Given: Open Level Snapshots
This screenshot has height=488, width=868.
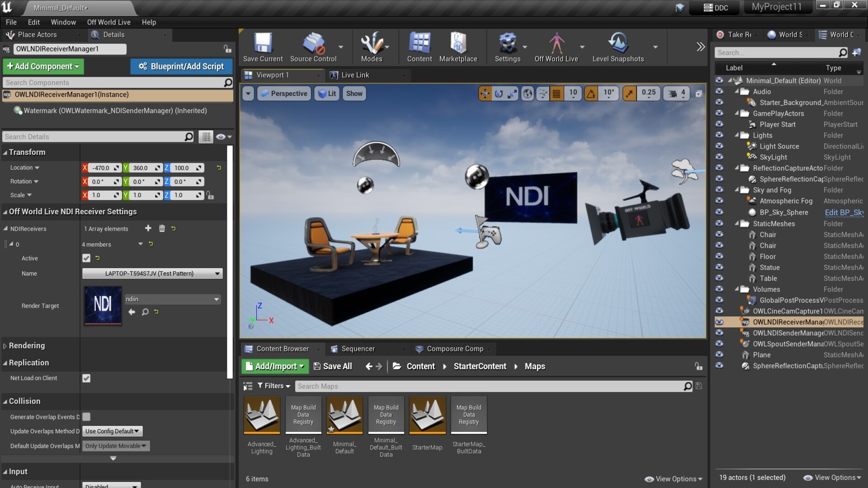Looking at the screenshot, I should tap(619, 45).
